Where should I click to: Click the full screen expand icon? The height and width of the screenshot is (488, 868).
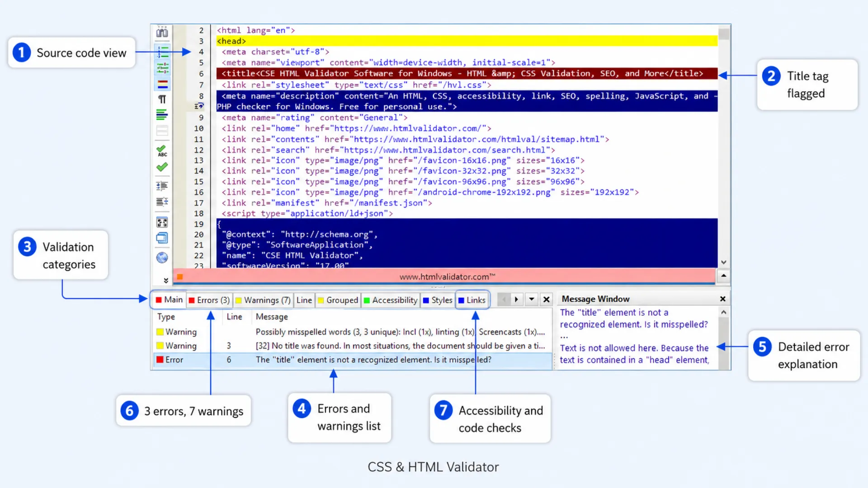tap(162, 222)
